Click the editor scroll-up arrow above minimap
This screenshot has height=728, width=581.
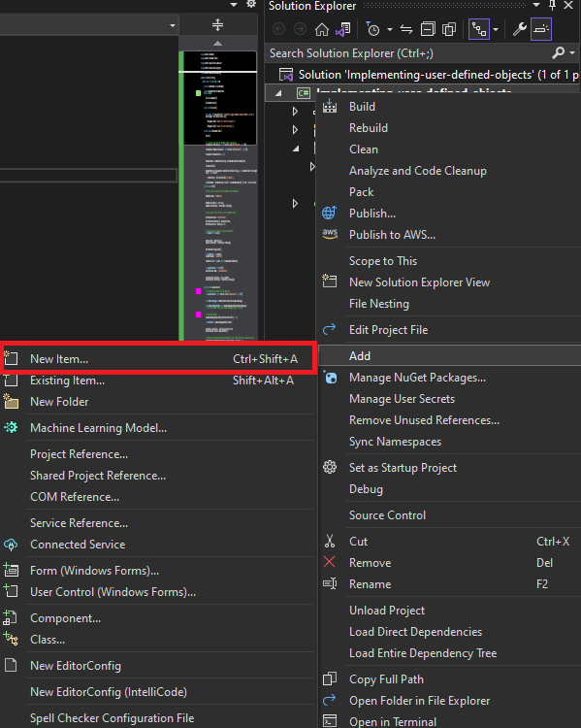[217, 43]
